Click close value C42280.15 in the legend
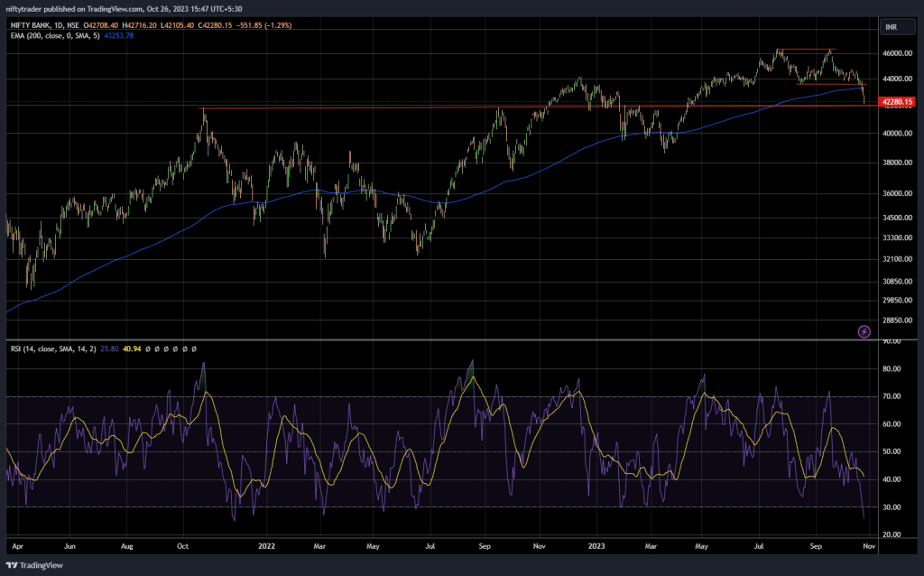The width and height of the screenshot is (924, 576). tap(215, 25)
